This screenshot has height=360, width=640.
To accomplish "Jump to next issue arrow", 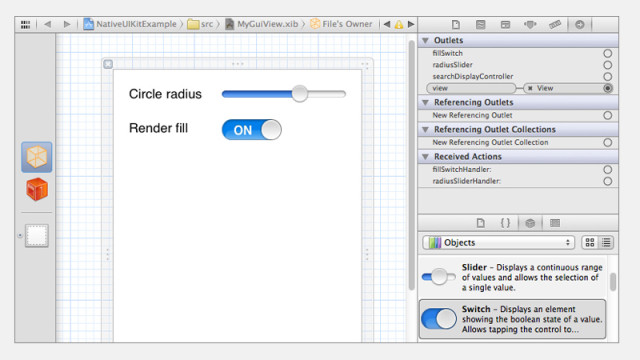I will click(x=411, y=24).
